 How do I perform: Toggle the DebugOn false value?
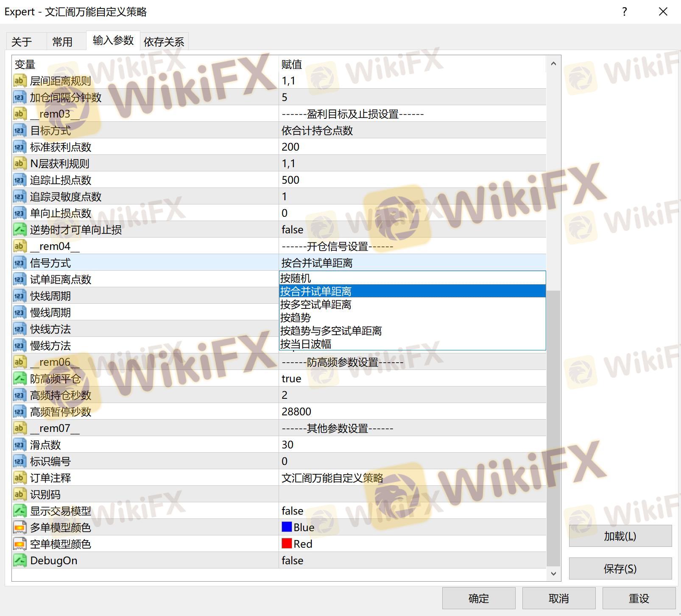coord(292,560)
